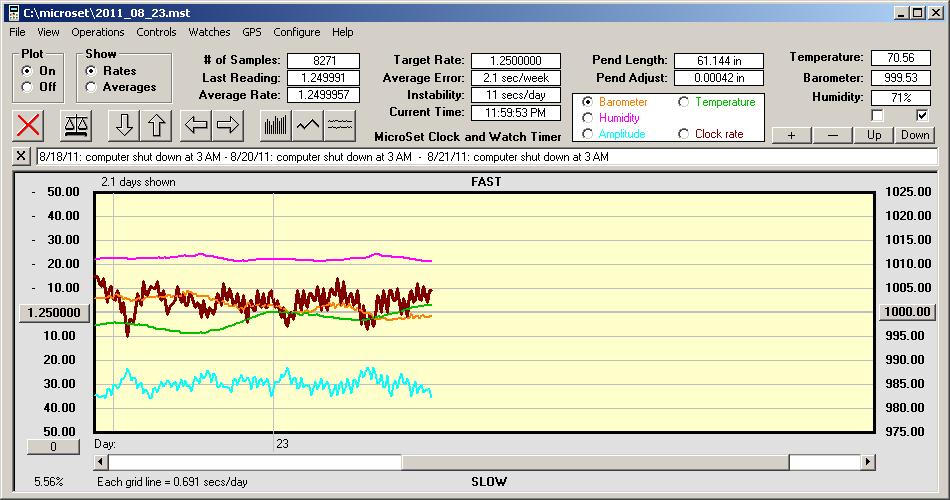Screen dimensions: 950x500
Task: Select the Temperature trace radio button
Action: 683,102
